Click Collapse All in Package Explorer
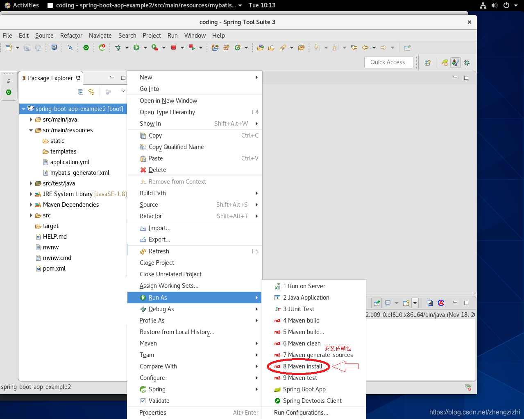Viewport: 524px width, 420px height. [x=80, y=92]
